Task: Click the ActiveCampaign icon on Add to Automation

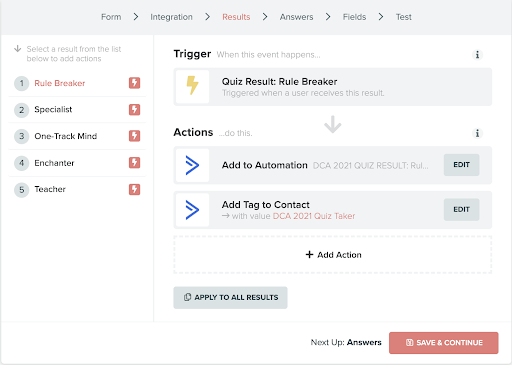Action: click(192, 165)
